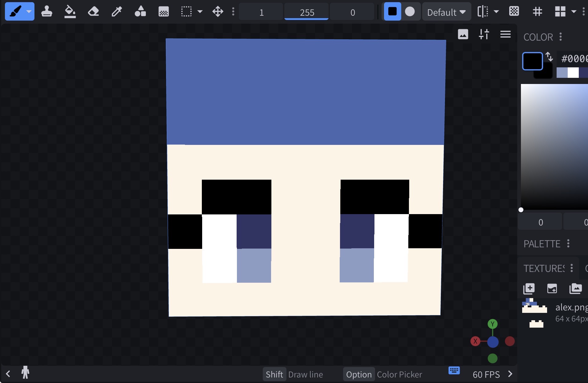Click the Create Texture icon

529,289
